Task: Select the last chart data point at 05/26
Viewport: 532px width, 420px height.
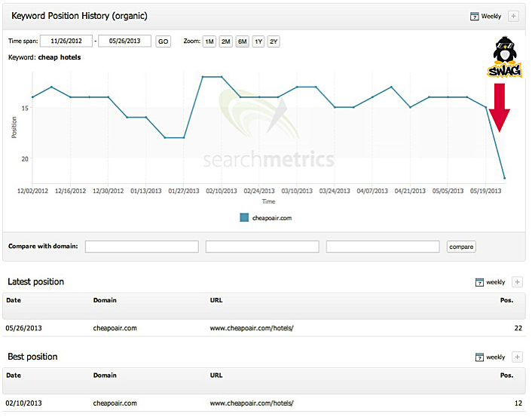Action: click(x=505, y=178)
